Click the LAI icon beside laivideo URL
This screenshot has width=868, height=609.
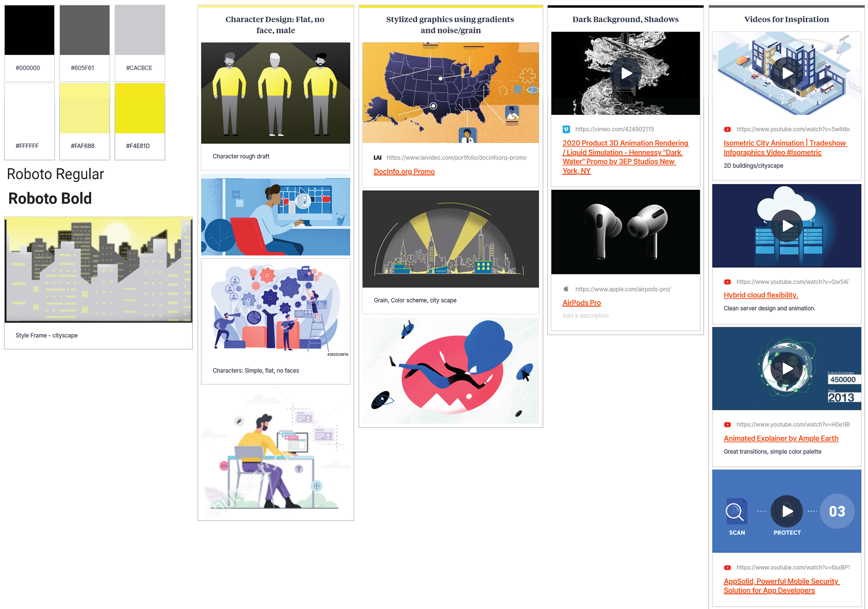point(377,158)
